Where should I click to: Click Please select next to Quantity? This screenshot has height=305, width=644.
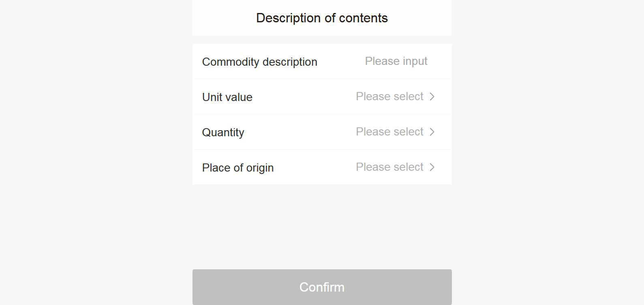point(390,132)
